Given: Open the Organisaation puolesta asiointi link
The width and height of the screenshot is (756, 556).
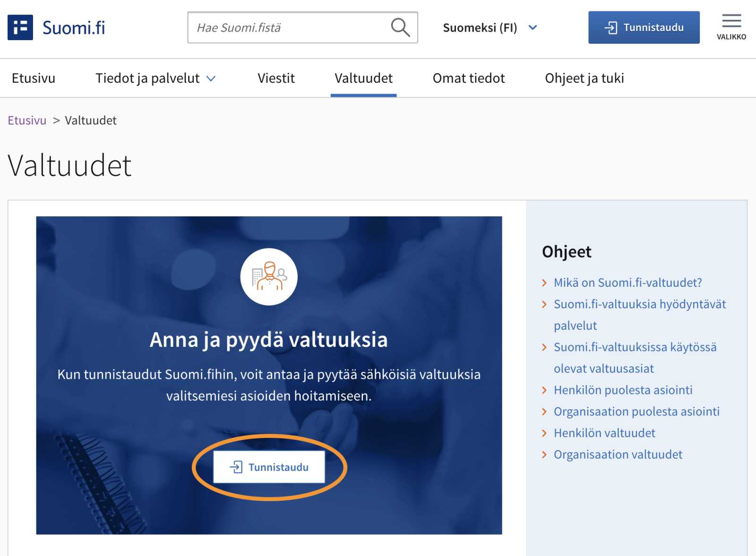Looking at the screenshot, I should pos(636,411).
